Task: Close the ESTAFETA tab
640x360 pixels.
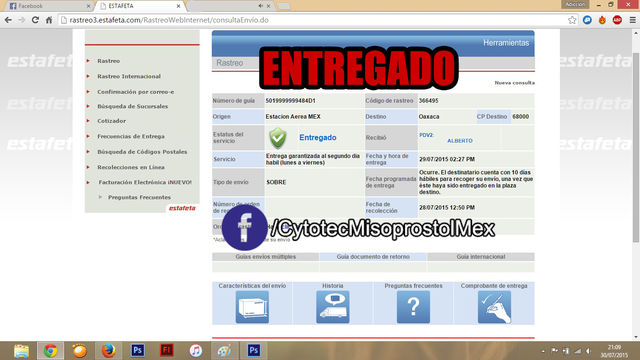Action: 178,6
